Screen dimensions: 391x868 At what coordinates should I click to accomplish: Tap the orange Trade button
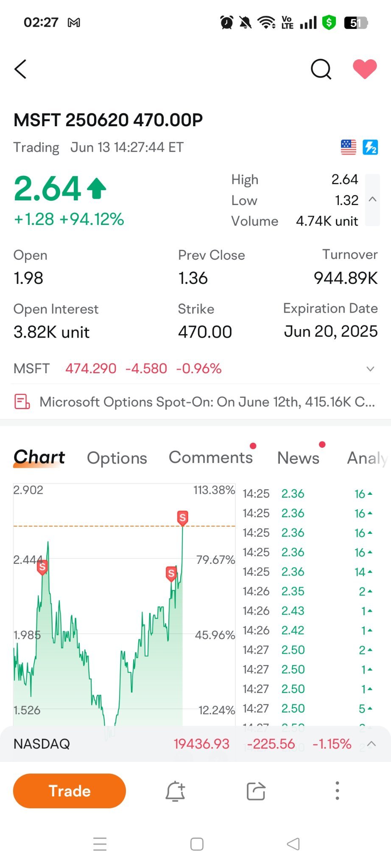point(70,791)
